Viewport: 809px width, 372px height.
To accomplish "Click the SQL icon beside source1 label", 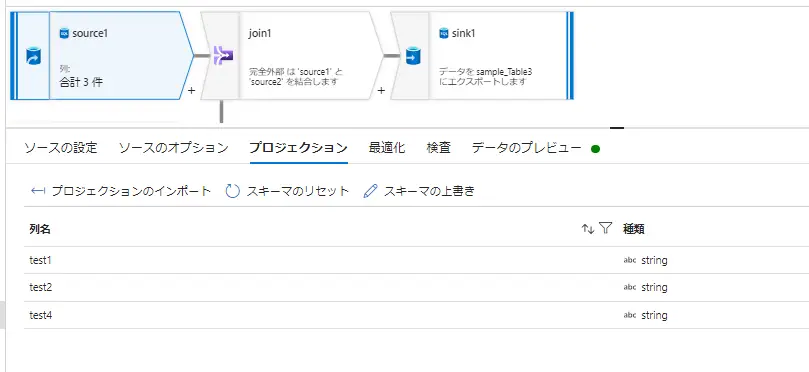I will click(x=64, y=34).
